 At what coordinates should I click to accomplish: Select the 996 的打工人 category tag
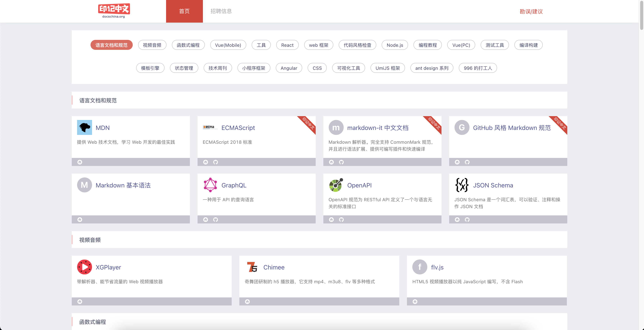[478, 68]
